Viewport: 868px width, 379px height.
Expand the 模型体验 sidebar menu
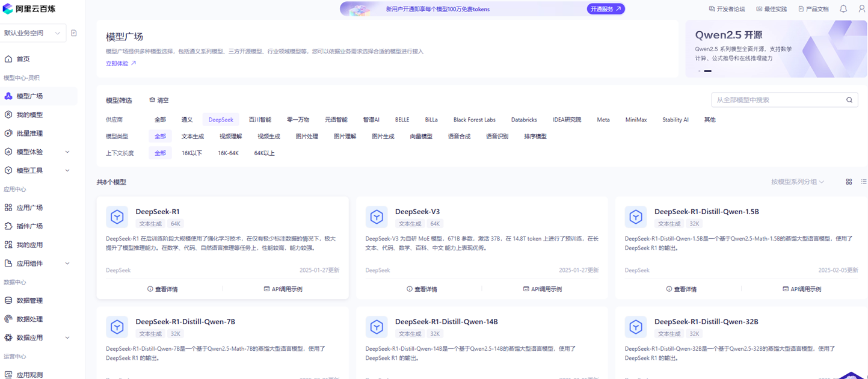pos(67,152)
